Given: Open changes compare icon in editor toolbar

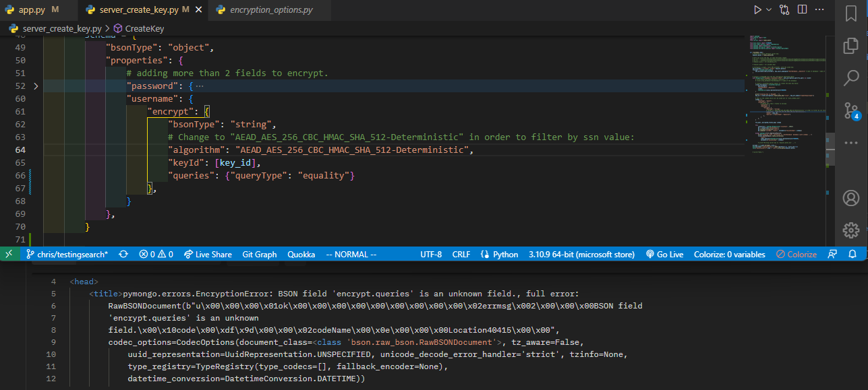Looking at the screenshot, I should [x=784, y=9].
